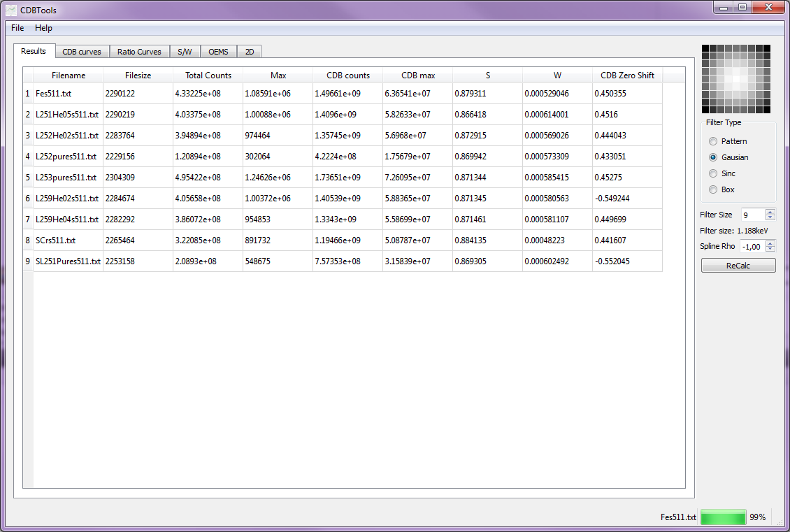The width and height of the screenshot is (790, 532).
Task: Increase Filter Size with up arrow
Action: pos(770,212)
